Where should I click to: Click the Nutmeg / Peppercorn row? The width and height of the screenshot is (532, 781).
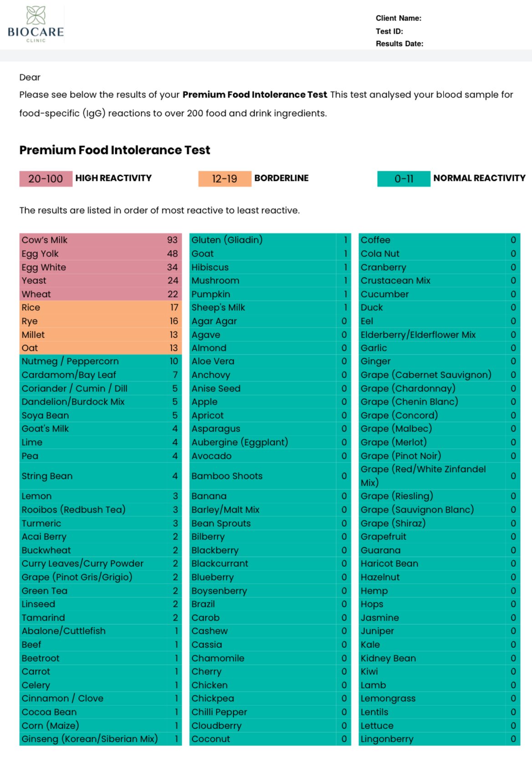pos(101,361)
